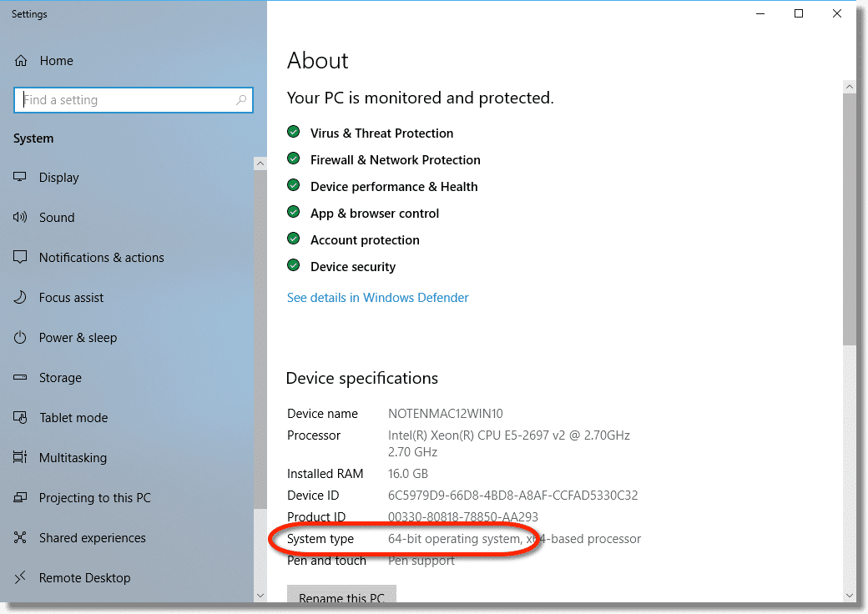868x614 pixels.
Task: Focus the Find a setting search box
Action: (125, 100)
